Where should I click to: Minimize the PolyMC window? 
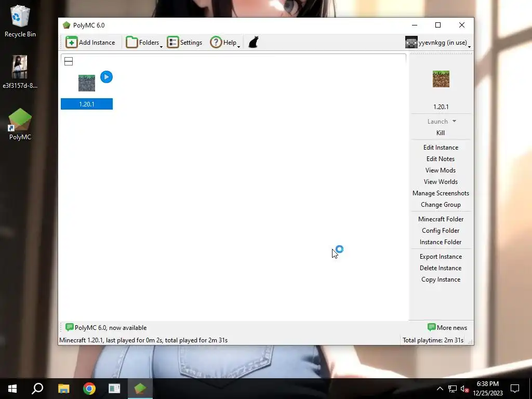point(414,25)
